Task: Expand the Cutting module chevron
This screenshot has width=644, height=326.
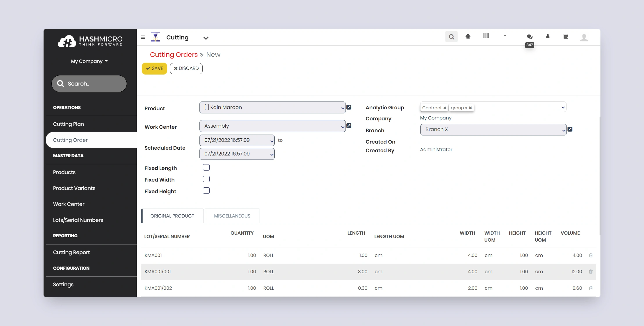Action: tap(206, 38)
